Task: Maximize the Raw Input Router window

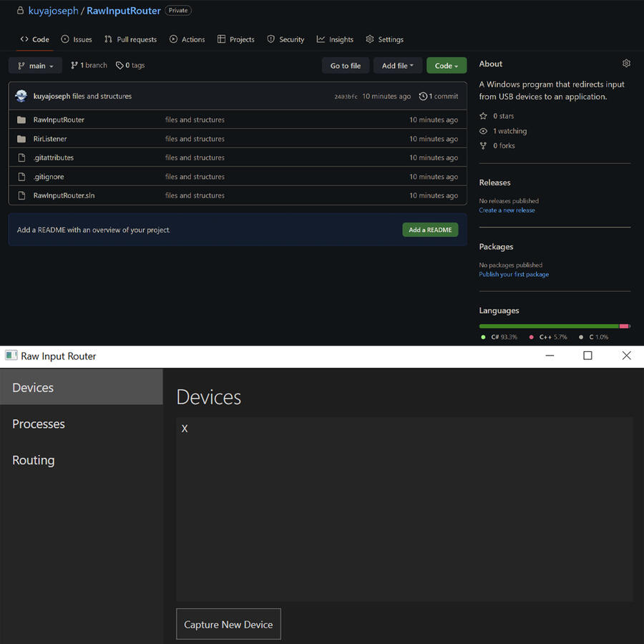Action: [587, 356]
